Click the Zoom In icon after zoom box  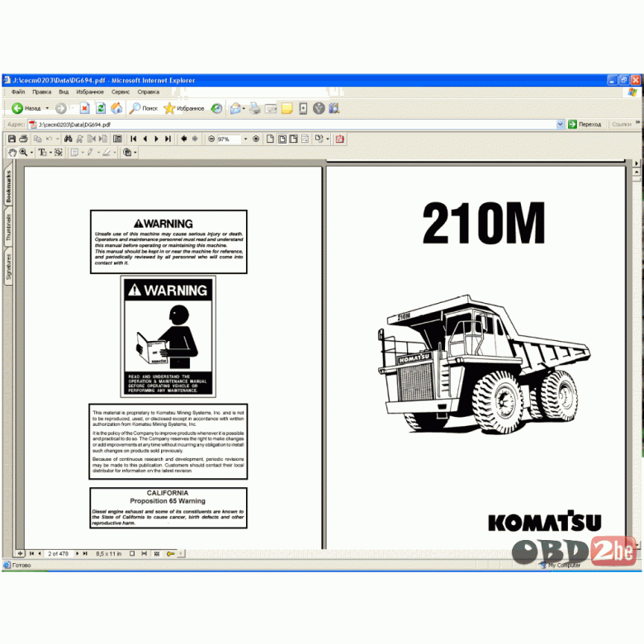[256, 139]
